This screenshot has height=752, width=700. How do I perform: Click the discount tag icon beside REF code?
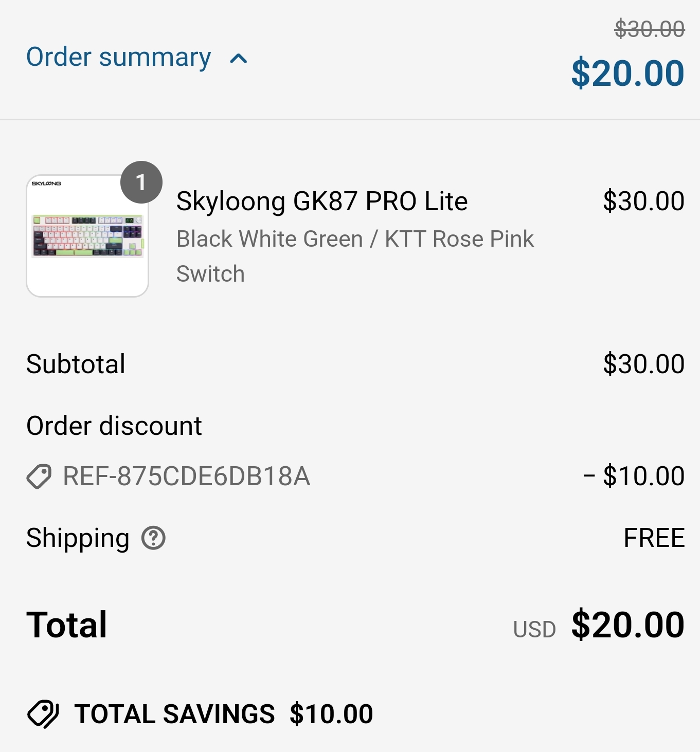pyautogui.click(x=39, y=476)
